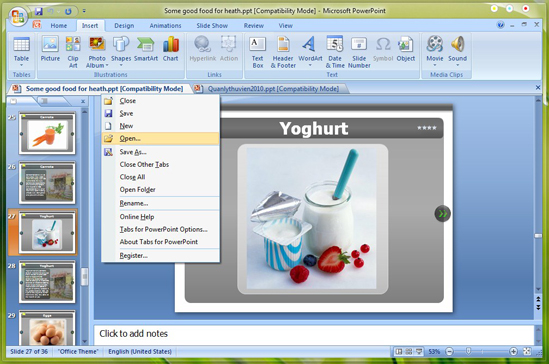Image resolution: width=549 pixels, height=364 pixels.
Task: Add a Text Box
Action: [257, 52]
